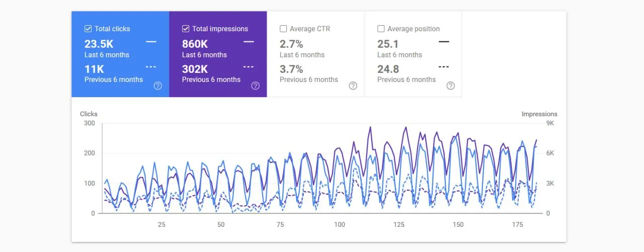
Task: Select the 3.7% previous CTR value
Action: pos(291,69)
